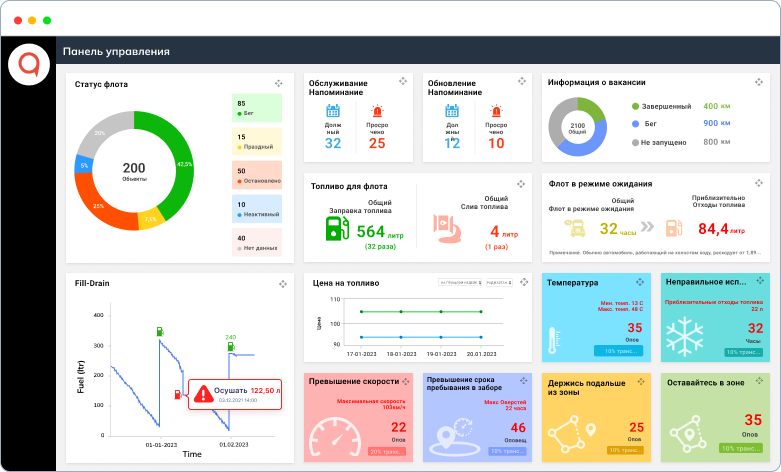Click the idle car icon beside 32 часы
Screen dimensions: 781x472
575,229
